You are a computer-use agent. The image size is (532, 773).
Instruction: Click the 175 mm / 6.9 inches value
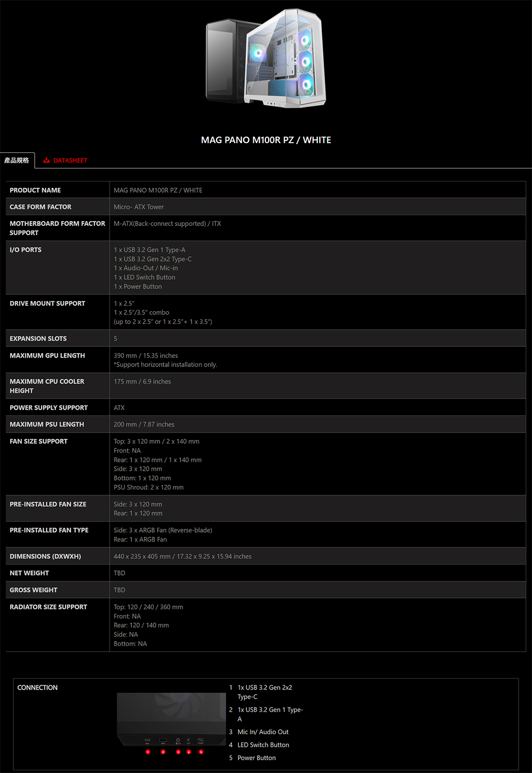click(x=142, y=381)
